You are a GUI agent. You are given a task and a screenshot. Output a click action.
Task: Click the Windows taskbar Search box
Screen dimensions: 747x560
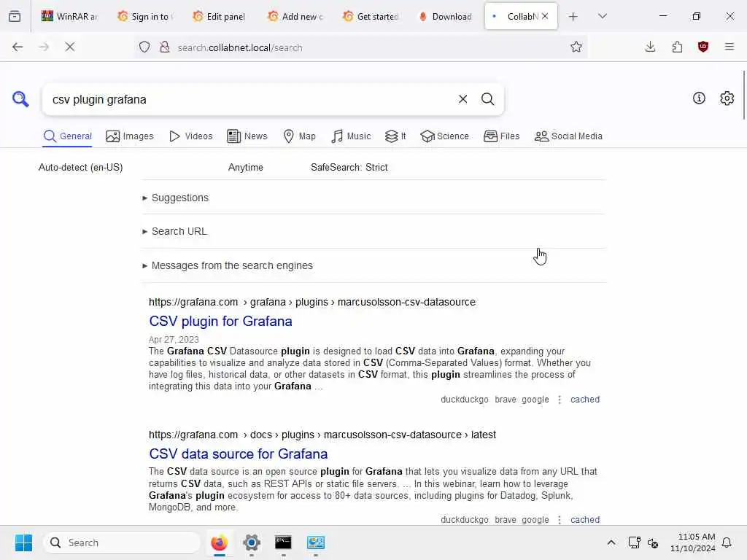click(122, 542)
